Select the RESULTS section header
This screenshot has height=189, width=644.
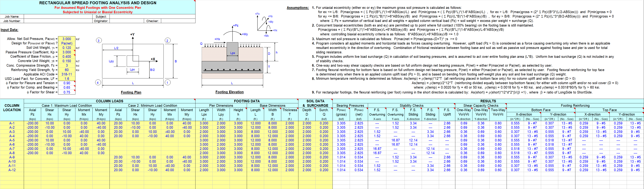click(x=488, y=101)
